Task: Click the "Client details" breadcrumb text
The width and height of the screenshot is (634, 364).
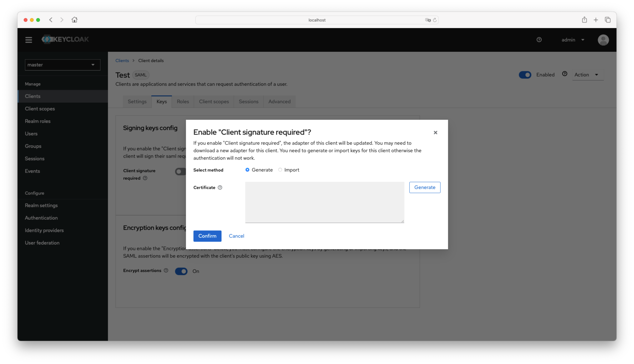Action: pos(151,61)
